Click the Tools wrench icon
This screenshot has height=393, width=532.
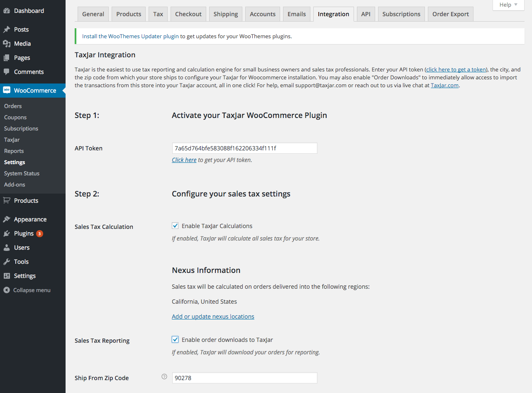(7, 262)
